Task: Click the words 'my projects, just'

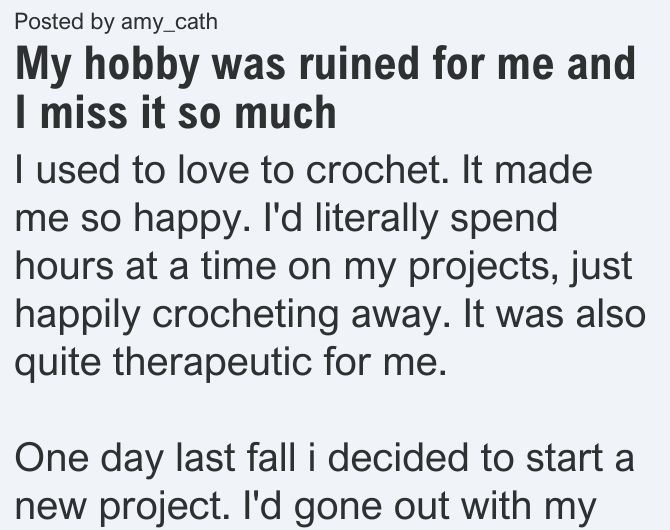Action: [x=488, y=268]
